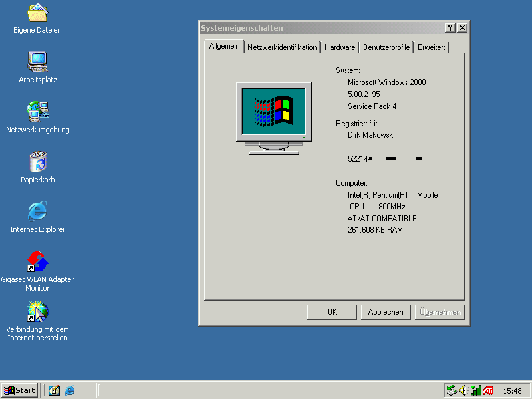This screenshot has width=532, height=399.
Task: Switch to the Netzwerkidentifikation tab
Action: pyautogui.click(x=282, y=47)
